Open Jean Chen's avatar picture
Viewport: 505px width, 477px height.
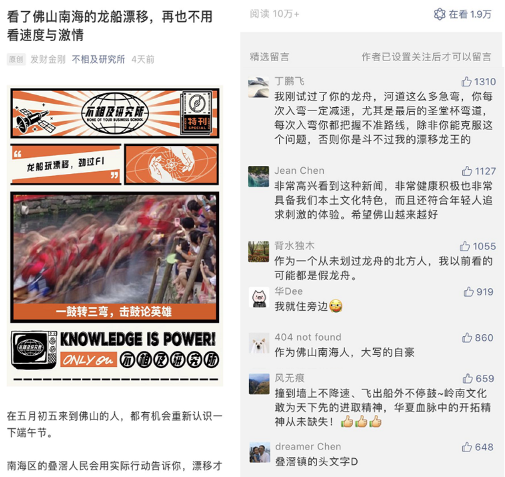pos(258,176)
